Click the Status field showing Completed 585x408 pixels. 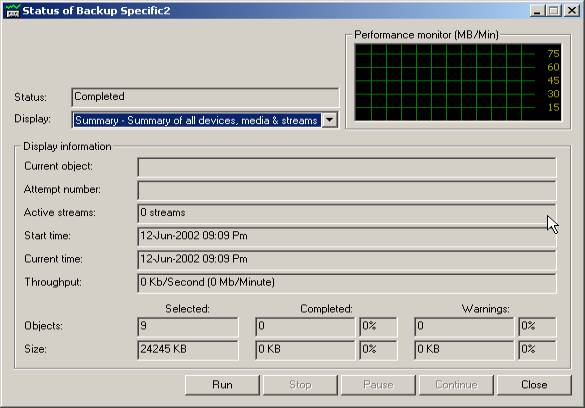(x=205, y=97)
